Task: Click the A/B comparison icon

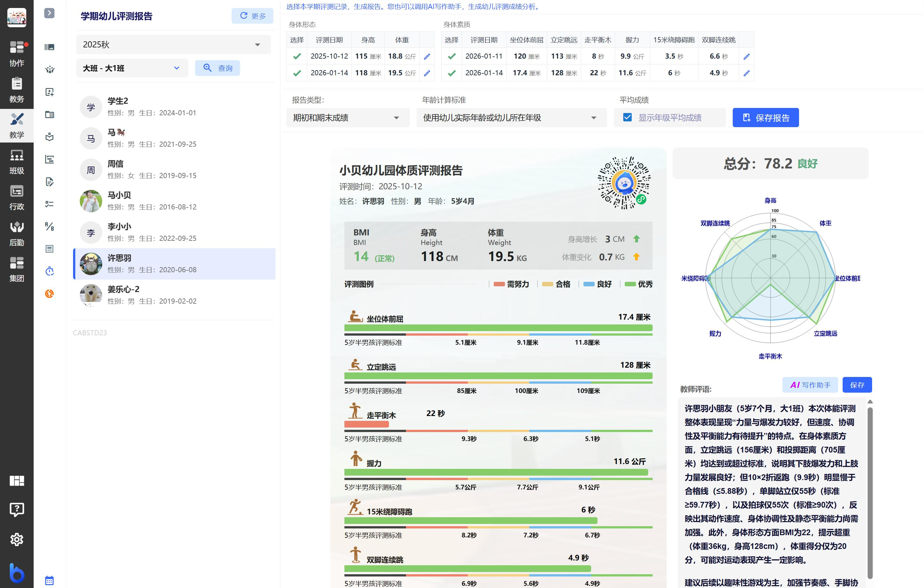Action: (x=49, y=226)
